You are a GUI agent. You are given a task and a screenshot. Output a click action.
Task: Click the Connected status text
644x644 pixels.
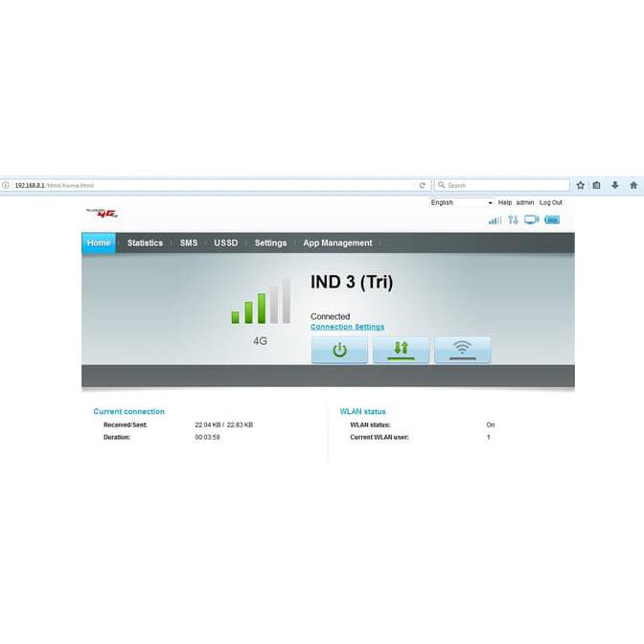coord(331,316)
